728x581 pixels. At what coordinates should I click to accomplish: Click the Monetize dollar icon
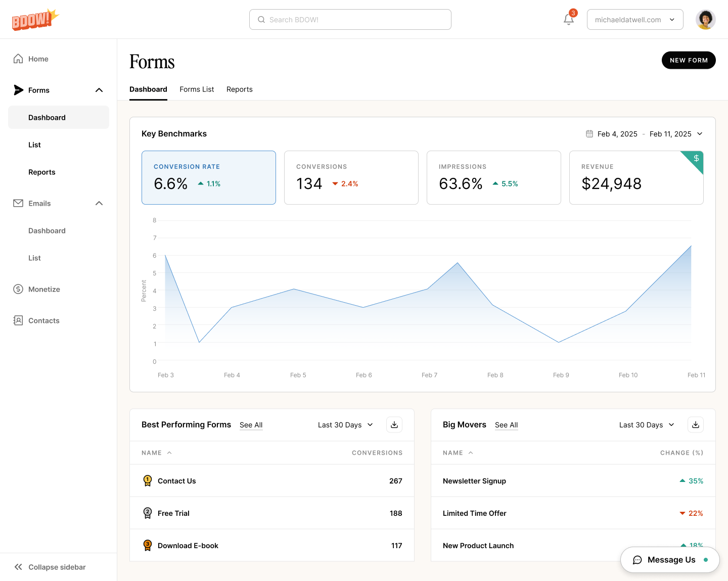(x=18, y=289)
